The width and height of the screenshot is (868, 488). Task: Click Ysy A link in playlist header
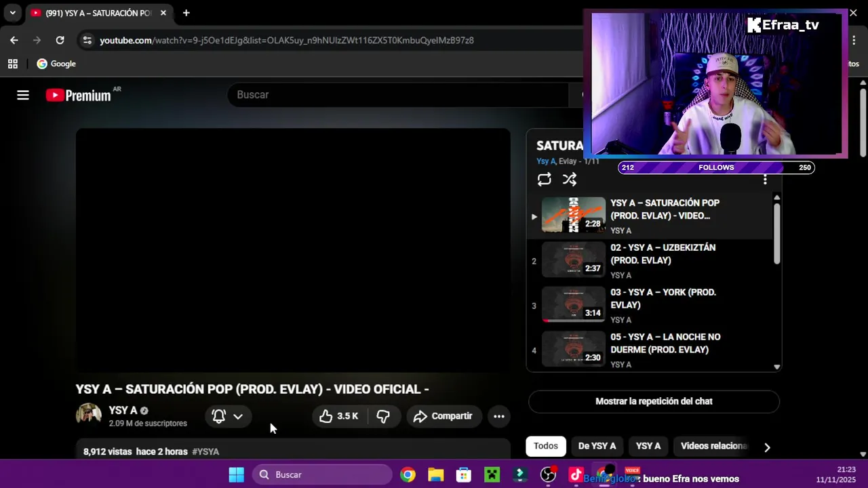tap(546, 161)
